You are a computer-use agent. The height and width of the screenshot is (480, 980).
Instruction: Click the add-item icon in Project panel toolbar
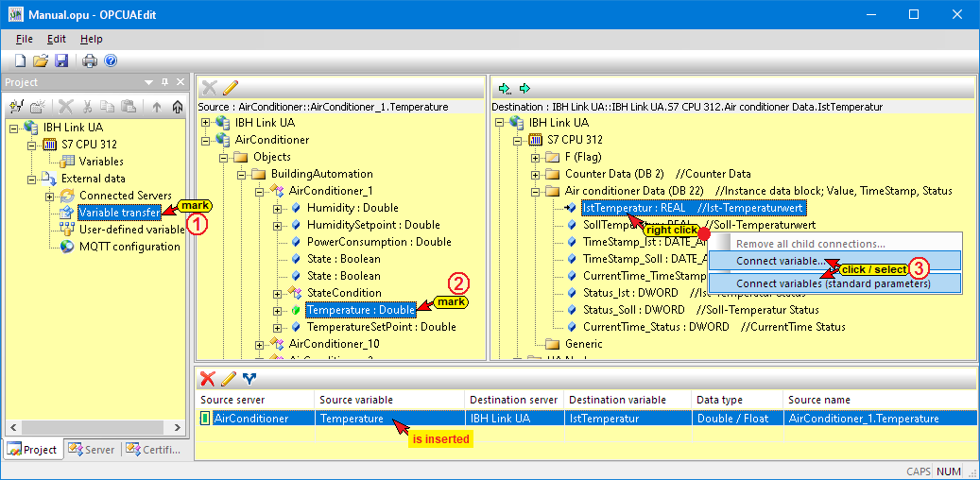[x=18, y=107]
